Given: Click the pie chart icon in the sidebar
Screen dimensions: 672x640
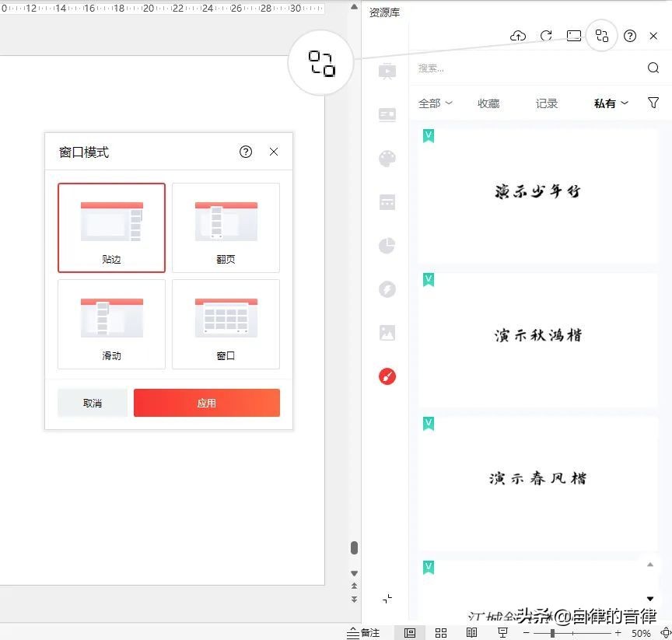Looking at the screenshot, I should click(387, 245).
